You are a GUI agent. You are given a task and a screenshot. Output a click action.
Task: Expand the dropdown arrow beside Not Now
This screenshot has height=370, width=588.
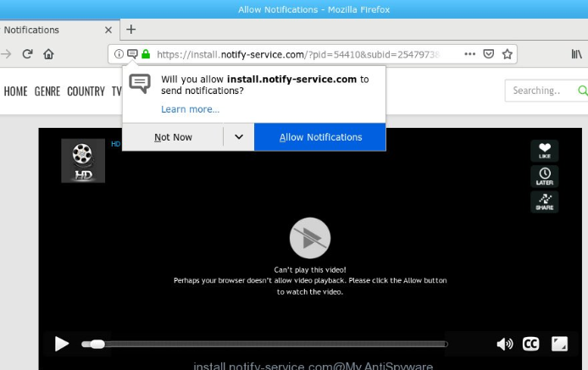(x=239, y=137)
